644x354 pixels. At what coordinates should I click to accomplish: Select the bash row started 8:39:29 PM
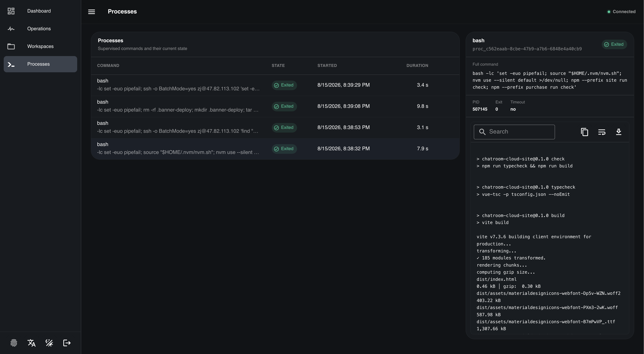[275, 85]
